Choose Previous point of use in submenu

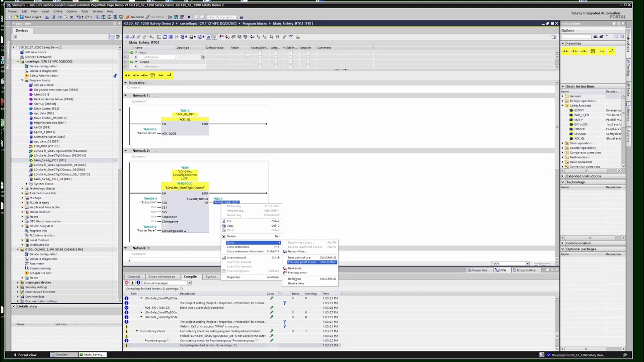(x=312, y=262)
